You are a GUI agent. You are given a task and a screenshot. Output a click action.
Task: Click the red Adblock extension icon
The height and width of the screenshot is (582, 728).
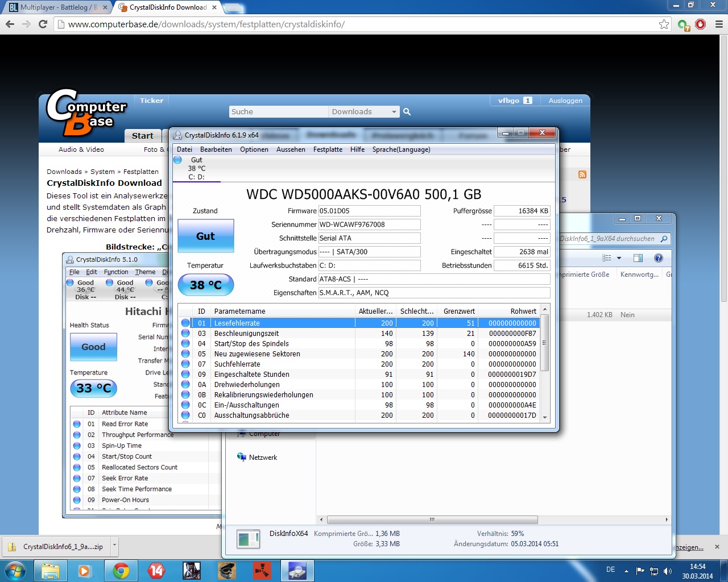[x=701, y=24]
